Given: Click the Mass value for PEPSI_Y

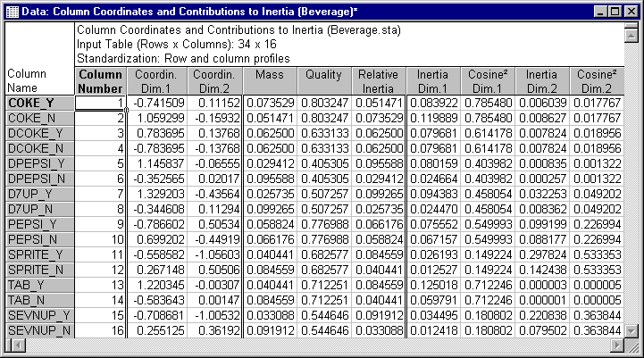Looking at the screenshot, I should coord(269,226).
